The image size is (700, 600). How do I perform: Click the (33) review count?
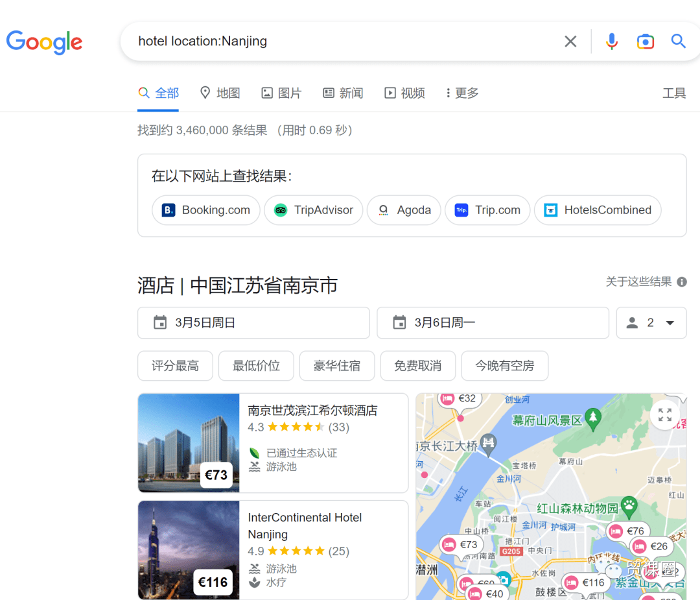(x=339, y=427)
